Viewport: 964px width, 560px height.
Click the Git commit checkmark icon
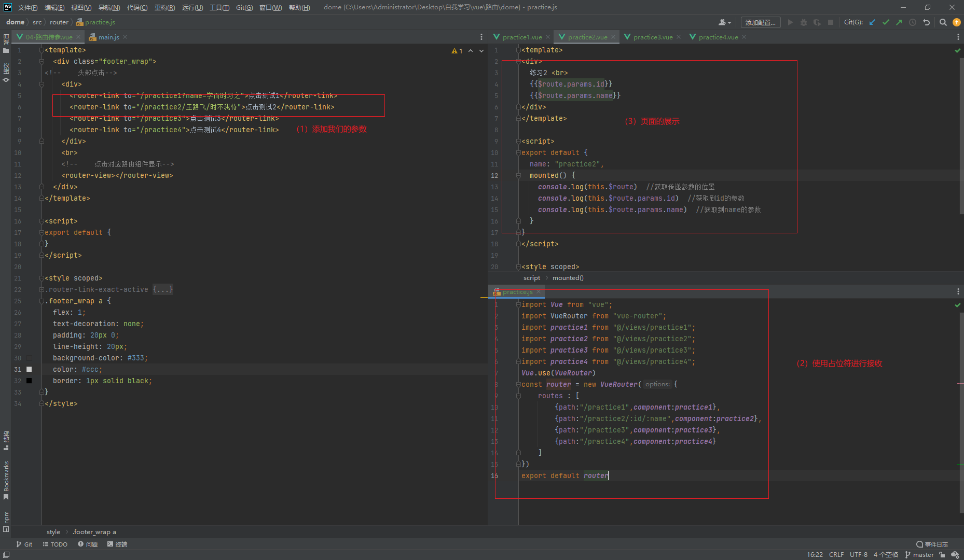[886, 22]
